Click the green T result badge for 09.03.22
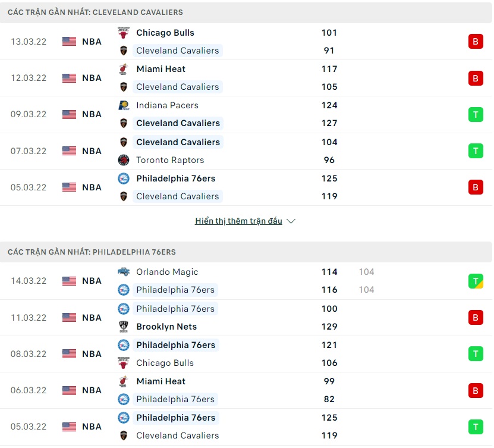 click(x=475, y=114)
